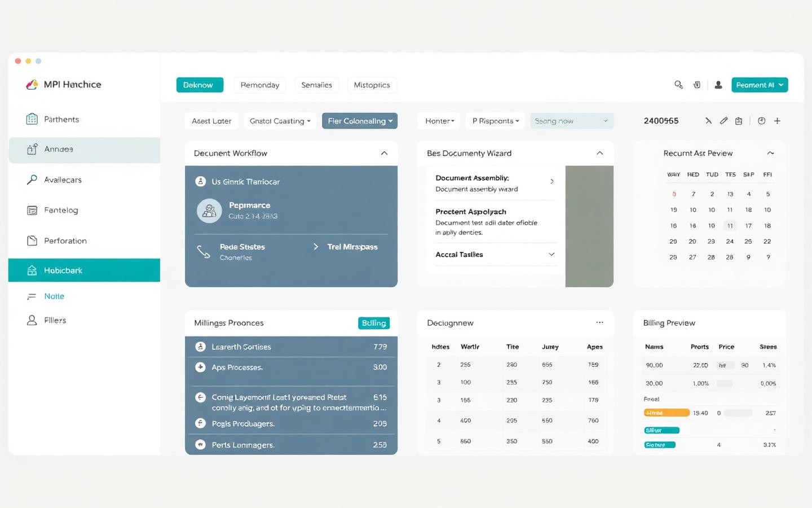812x508 pixels.
Task: Open the Fier Coloncaling dropdown
Action: (360, 121)
